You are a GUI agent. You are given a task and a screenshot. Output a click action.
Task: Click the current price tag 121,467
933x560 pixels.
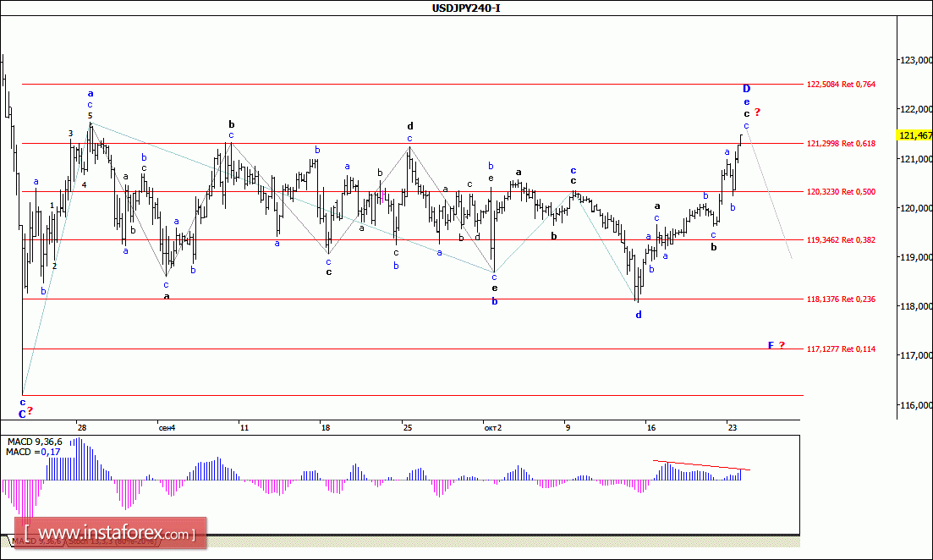(914, 135)
